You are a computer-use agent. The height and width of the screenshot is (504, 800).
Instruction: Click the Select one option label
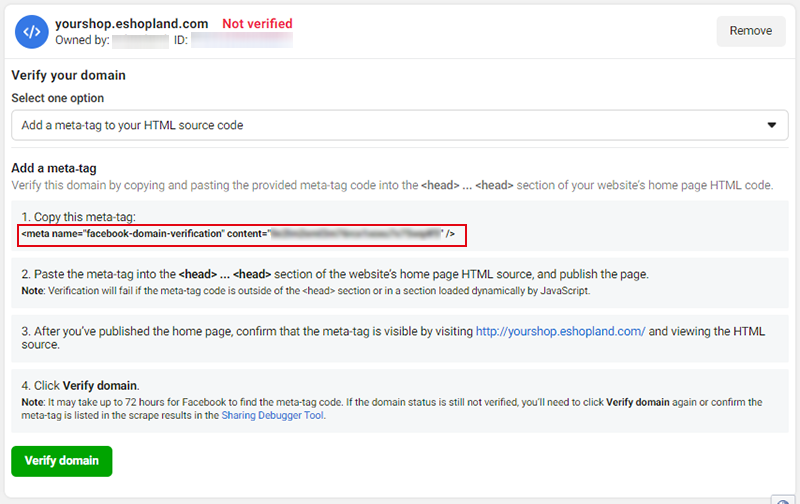click(58, 98)
